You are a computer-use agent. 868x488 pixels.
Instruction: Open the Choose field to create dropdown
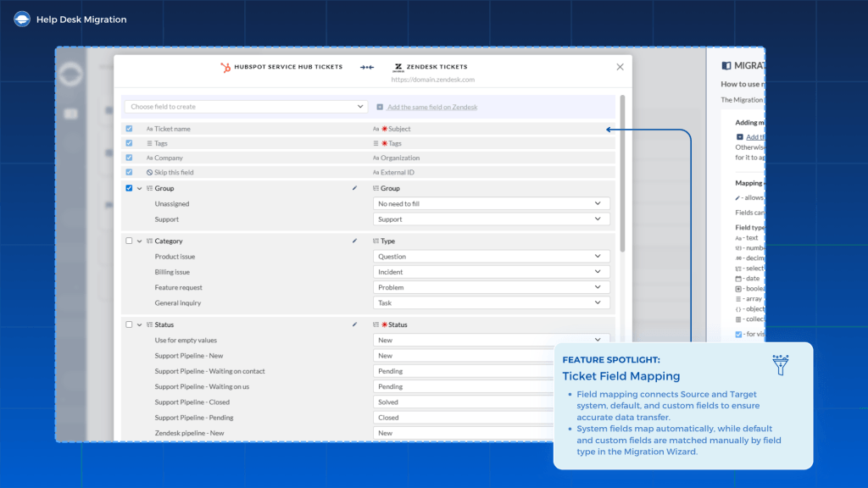coord(246,106)
